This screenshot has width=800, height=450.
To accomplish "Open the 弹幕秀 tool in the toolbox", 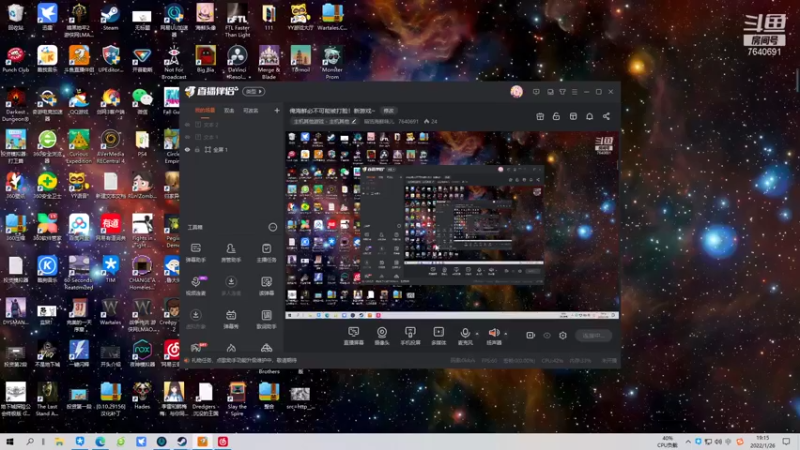I will [231, 319].
